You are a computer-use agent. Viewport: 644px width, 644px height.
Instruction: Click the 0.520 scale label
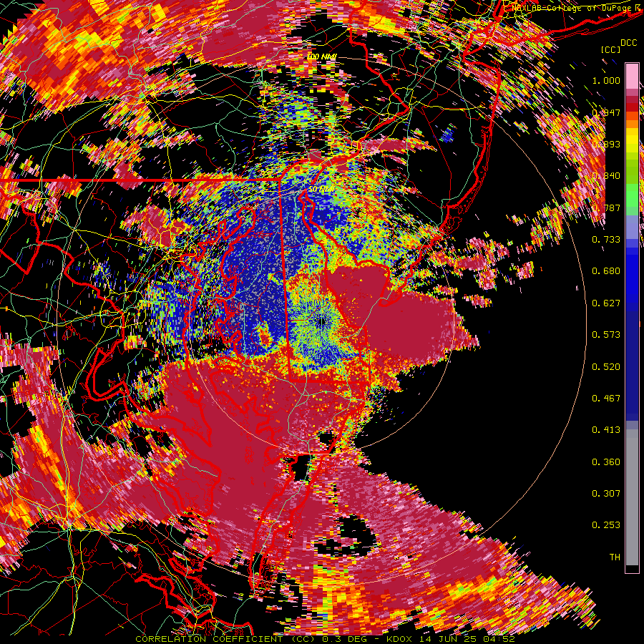click(x=606, y=367)
